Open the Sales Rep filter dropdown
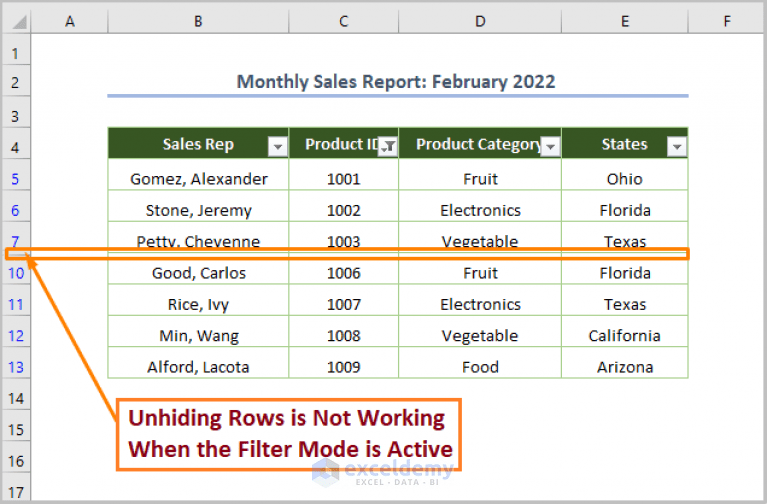Screen dimensions: 767x504 click(x=277, y=146)
